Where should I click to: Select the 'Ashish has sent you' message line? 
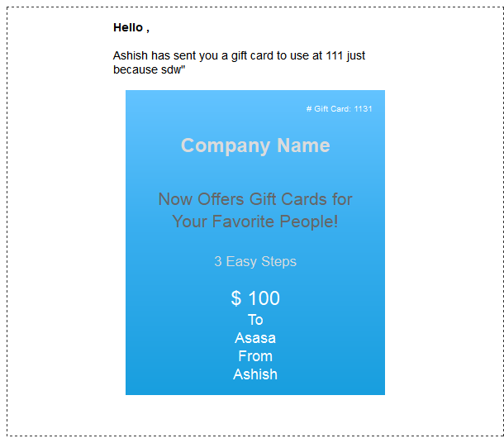(239, 56)
